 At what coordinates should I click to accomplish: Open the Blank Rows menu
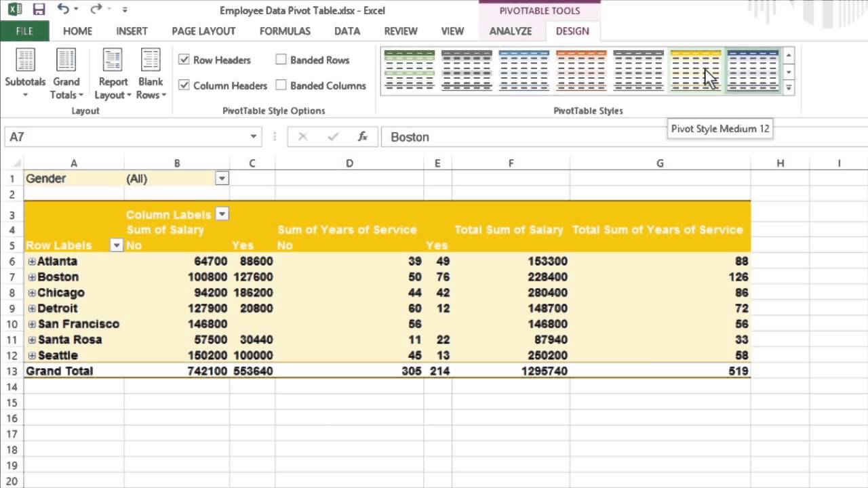[151, 75]
